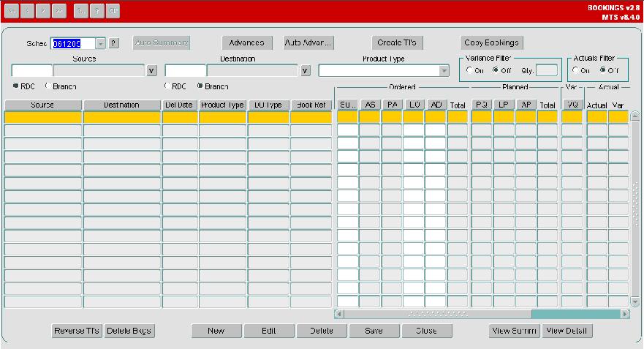The image size is (644, 349).
Task: Click the Del Date column header
Action: point(180,105)
